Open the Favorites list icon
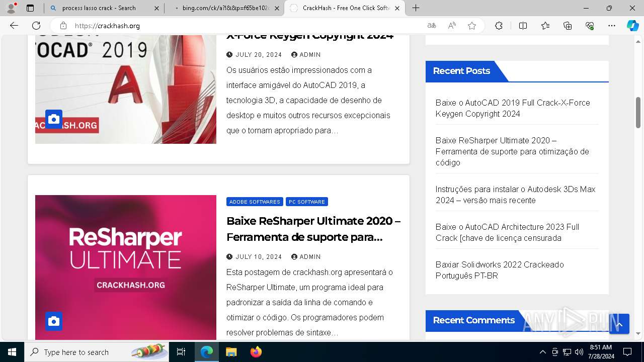This screenshot has height=362, width=644. point(545,26)
